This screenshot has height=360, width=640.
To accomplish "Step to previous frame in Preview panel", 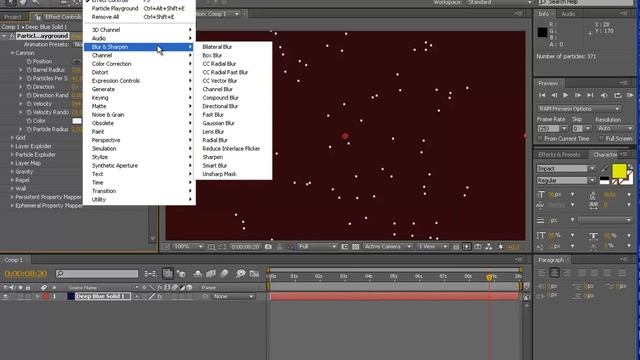I will coord(554,95).
